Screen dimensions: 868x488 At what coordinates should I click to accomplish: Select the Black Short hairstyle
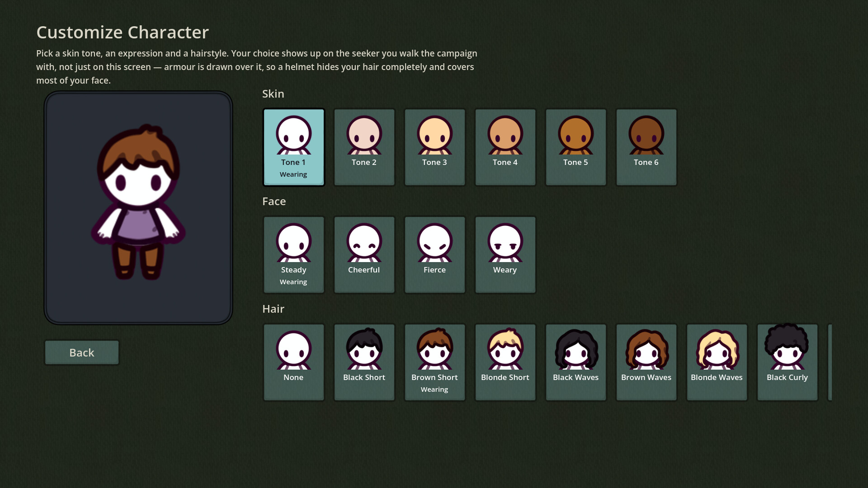point(364,362)
